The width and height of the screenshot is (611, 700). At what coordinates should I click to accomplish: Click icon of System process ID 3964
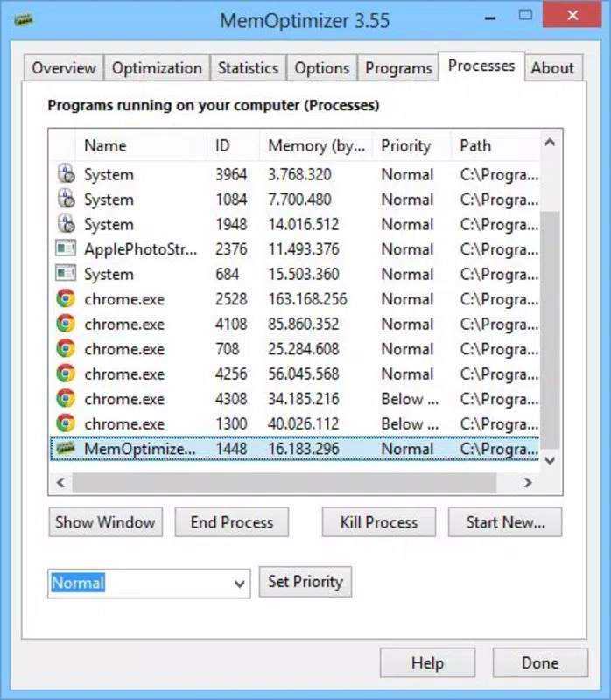point(67,173)
